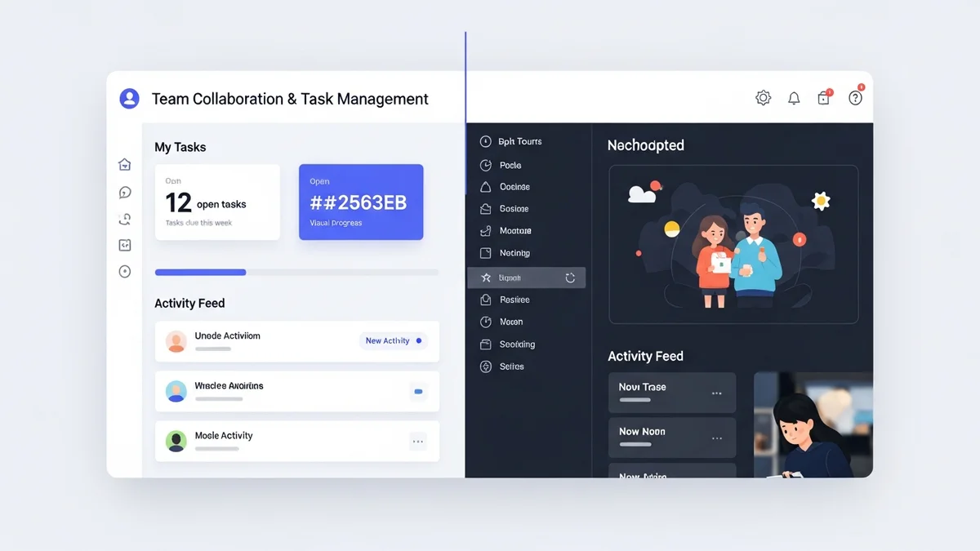Click the blue toggle on Wraclee Anoiriins row

coord(418,392)
